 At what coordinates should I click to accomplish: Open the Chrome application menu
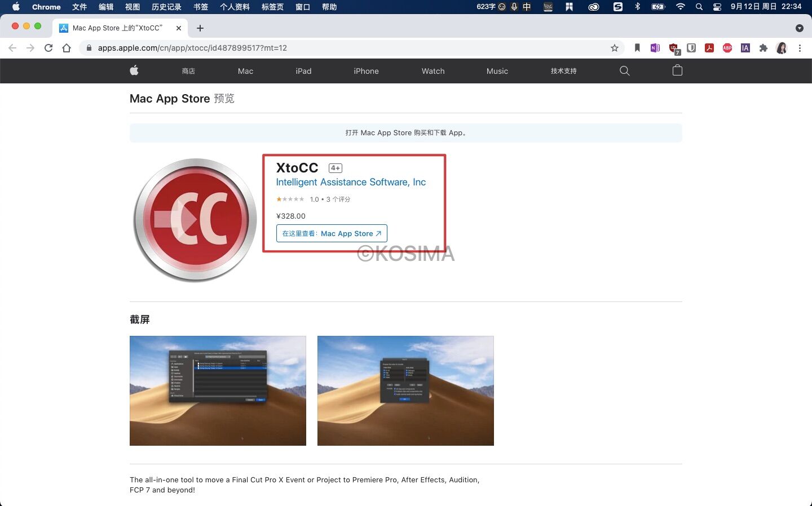click(x=46, y=7)
